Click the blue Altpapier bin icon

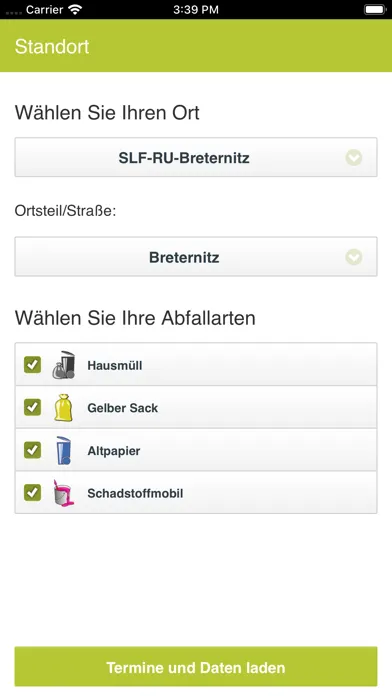[x=63, y=450]
